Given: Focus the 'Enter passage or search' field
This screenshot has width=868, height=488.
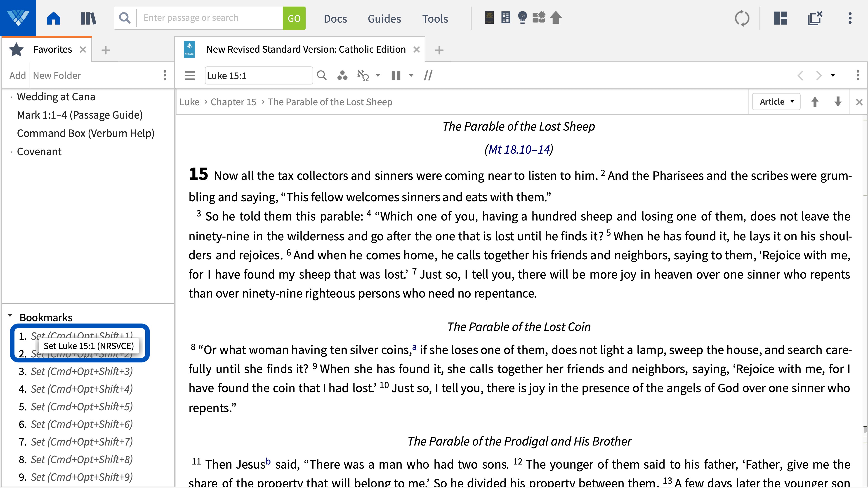Looking at the screenshot, I should pos(210,18).
